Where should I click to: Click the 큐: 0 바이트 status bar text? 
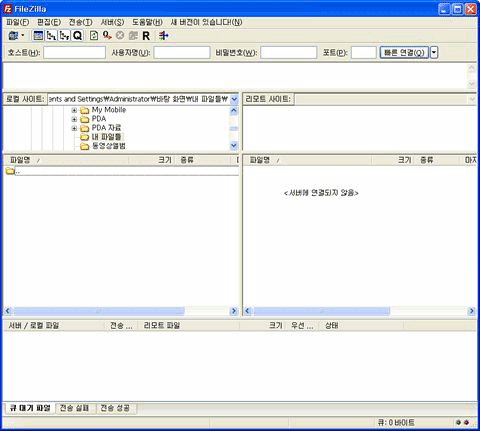click(x=396, y=423)
